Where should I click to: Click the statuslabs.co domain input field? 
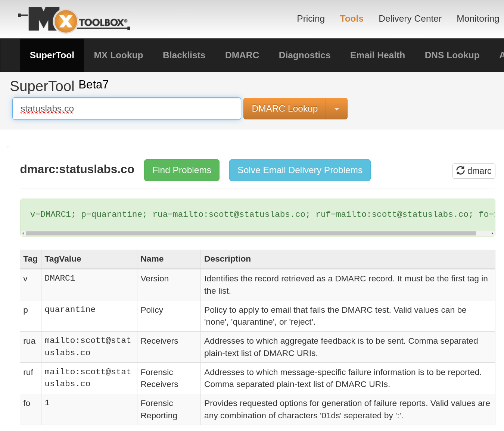coord(127,109)
